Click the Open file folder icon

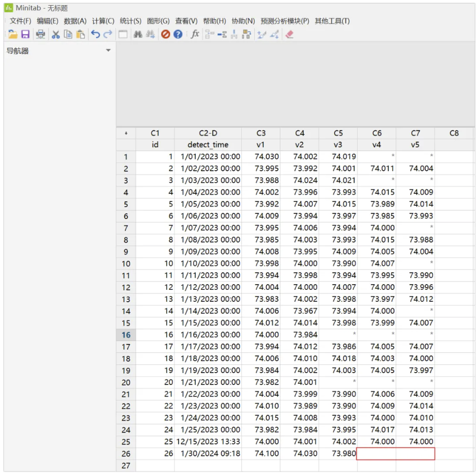click(x=12, y=34)
